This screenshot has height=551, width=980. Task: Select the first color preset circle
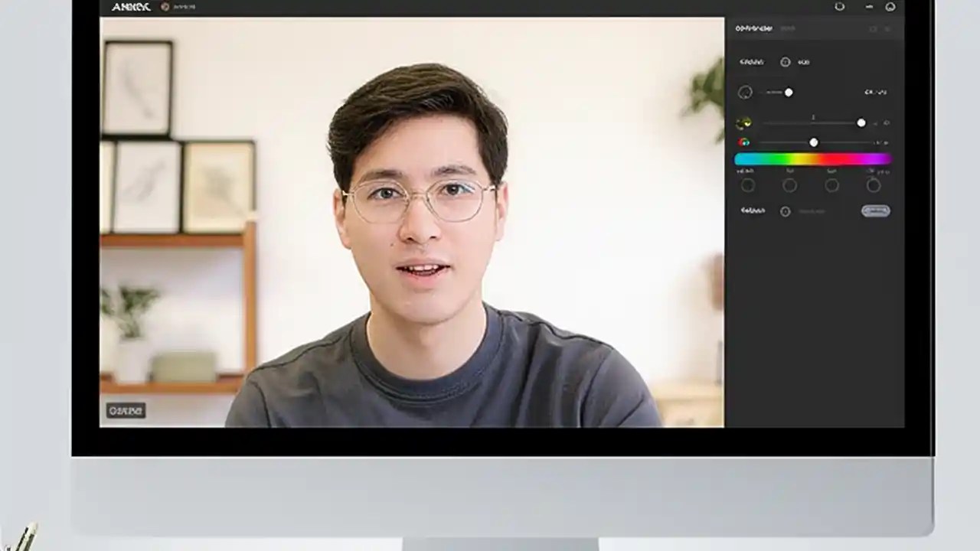[748, 184]
